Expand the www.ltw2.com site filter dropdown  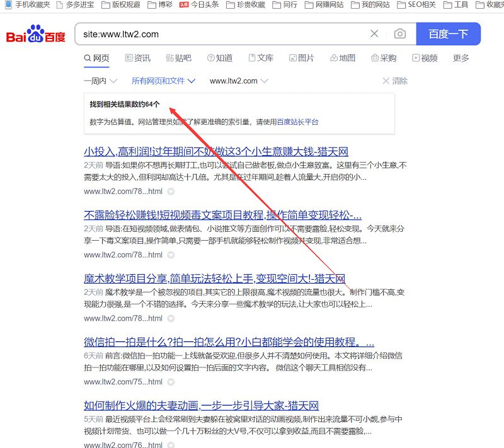(239, 81)
